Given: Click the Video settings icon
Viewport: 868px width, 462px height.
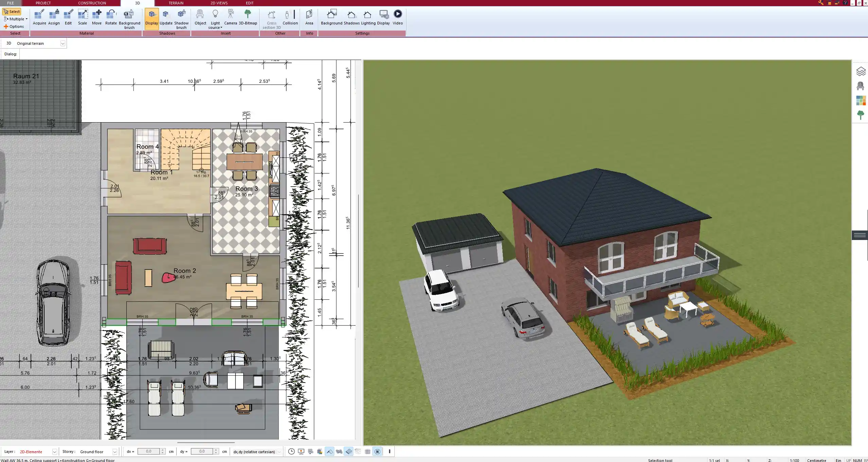Looking at the screenshot, I should (x=398, y=14).
